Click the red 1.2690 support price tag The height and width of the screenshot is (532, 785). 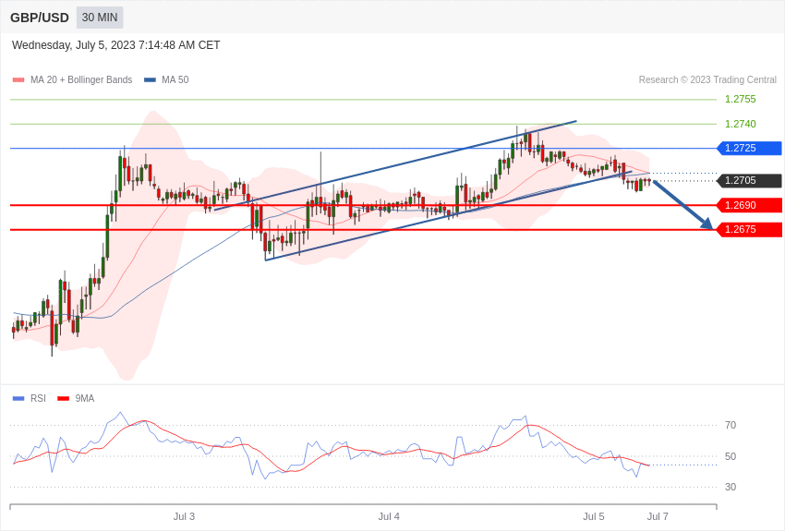click(749, 205)
